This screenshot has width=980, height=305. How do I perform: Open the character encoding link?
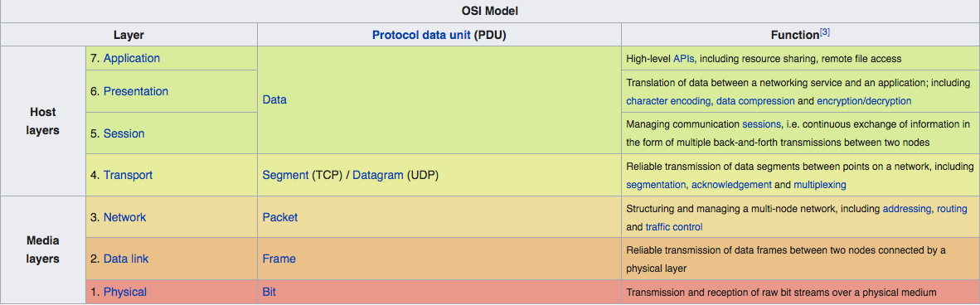(669, 100)
